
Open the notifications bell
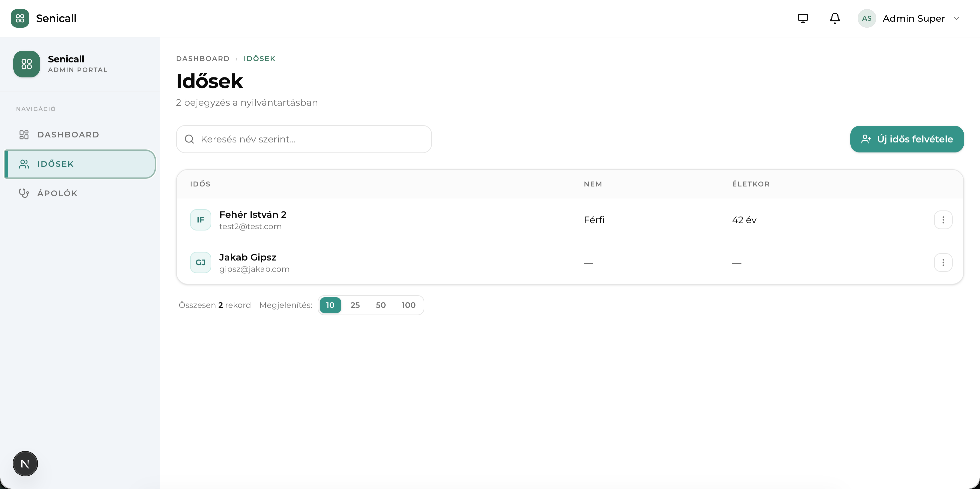[x=835, y=18]
